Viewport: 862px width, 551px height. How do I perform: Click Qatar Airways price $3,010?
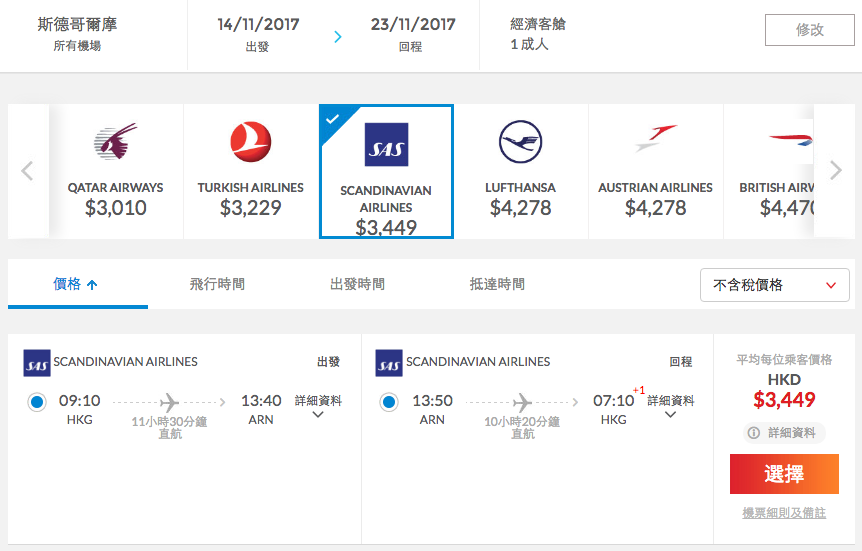click(115, 208)
